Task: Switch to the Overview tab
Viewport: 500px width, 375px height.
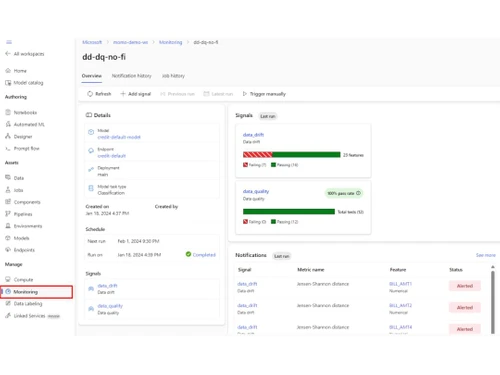Action: pos(92,76)
